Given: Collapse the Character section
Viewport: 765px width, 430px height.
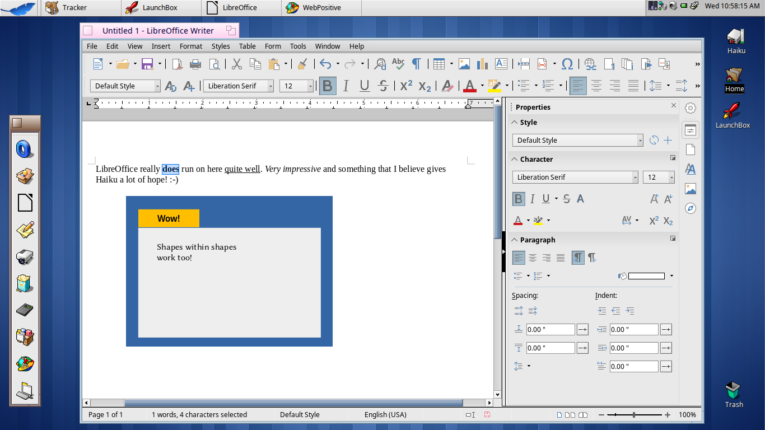Looking at the screenshot, I should (x=514, y=159).
